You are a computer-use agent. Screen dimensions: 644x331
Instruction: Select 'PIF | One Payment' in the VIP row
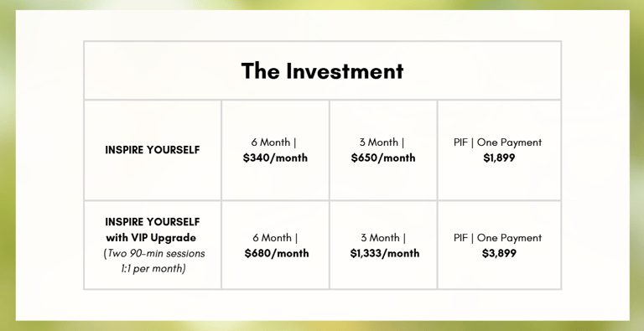[x=498, y=238]
